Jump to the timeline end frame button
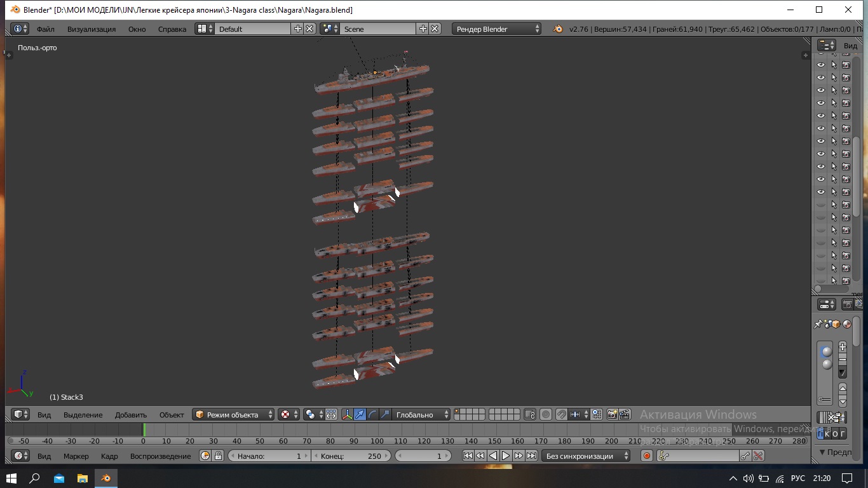868x488 pixels. [532, 456]
